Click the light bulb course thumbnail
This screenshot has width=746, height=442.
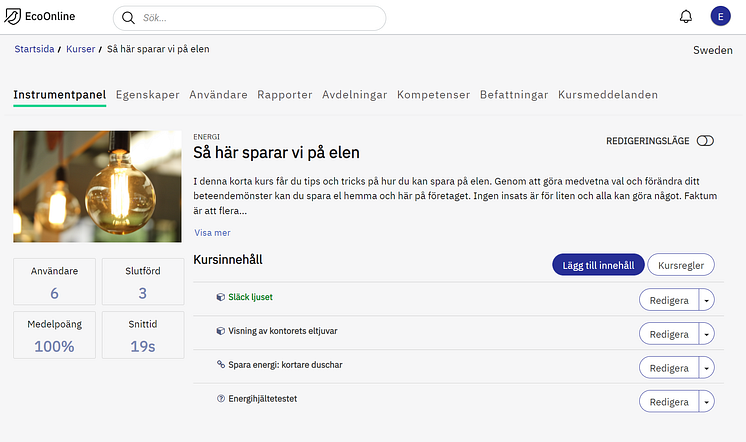pos(97,187)
